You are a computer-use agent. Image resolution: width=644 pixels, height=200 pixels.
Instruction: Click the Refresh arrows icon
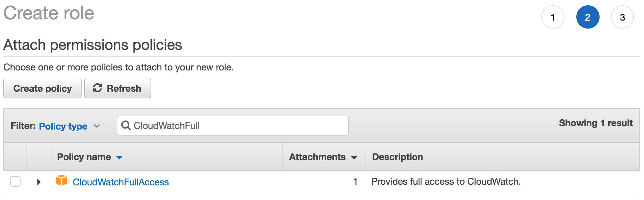click(x=97, y=88)
